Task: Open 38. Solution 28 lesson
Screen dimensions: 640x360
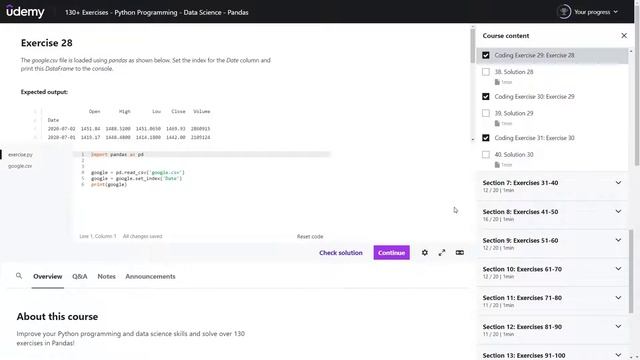Action: coord(514,72)
